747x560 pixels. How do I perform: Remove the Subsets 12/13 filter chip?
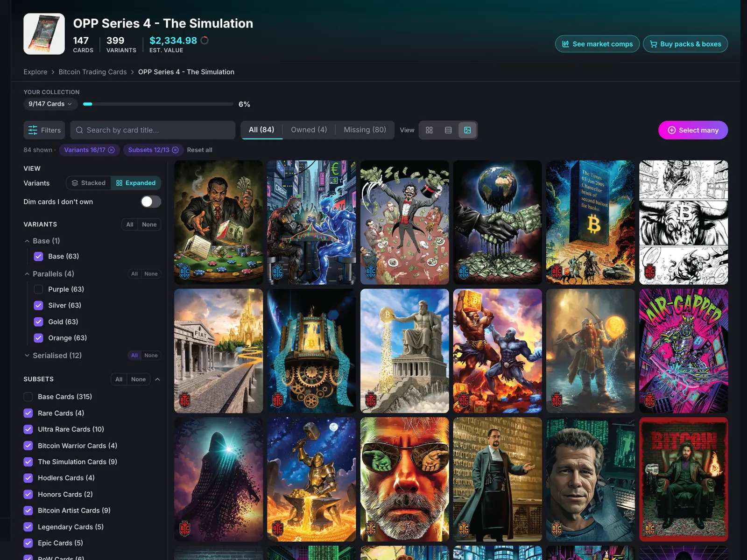(175, 150)
